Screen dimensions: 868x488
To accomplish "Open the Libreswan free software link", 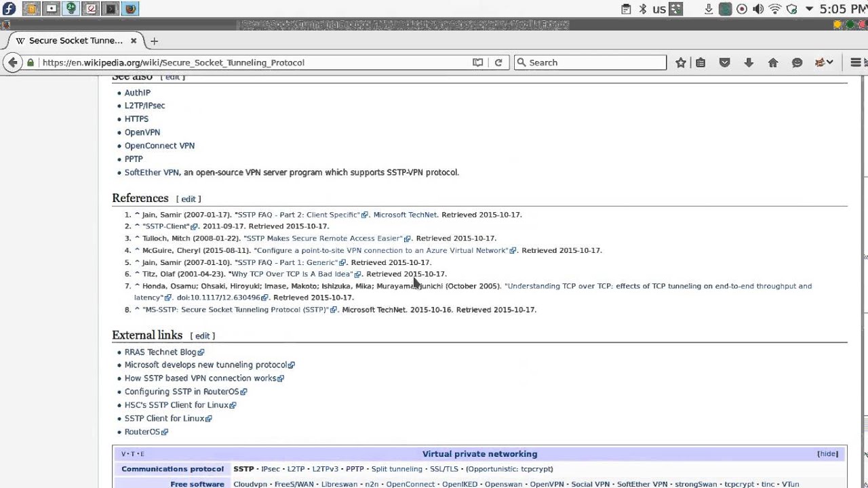I will click(x=339, y=485).
